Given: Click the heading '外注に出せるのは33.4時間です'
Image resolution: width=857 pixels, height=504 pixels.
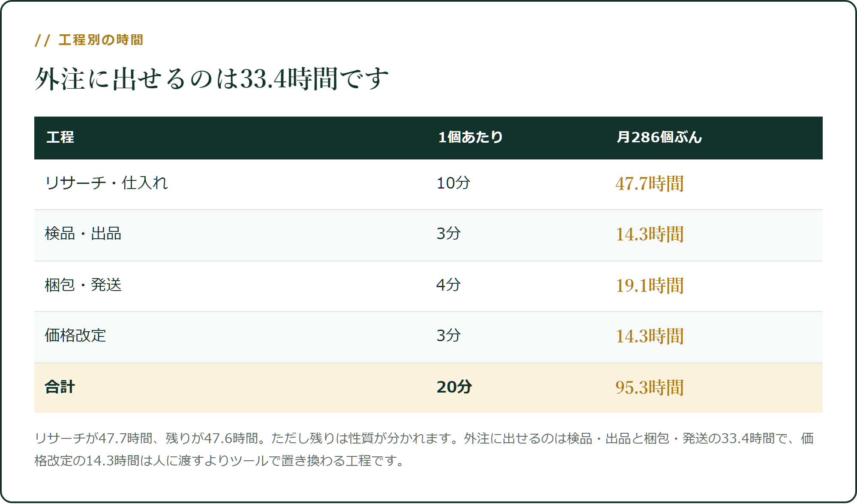Looking at the screenshot, I should [212, 79].
